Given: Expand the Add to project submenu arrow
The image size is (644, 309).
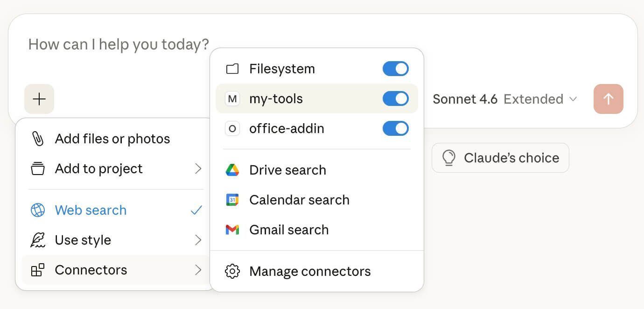Looking at the screenshot, I should 198,169.
